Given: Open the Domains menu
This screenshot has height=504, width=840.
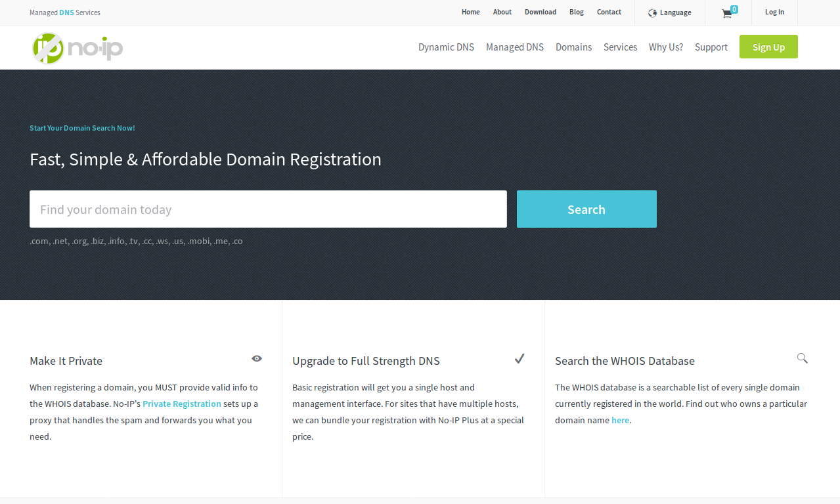Looking at the screenshot, I should click(x=573, y=47).
